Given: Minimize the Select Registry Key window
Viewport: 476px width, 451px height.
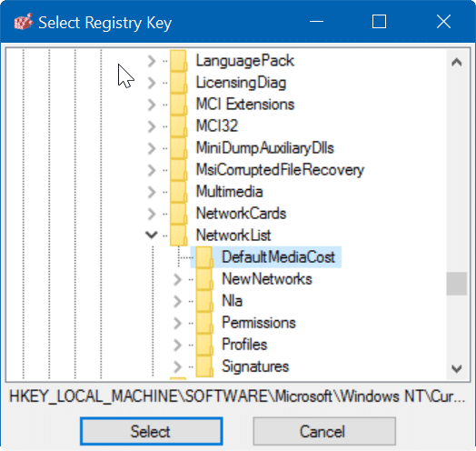Looking at the screenshot, I should pos(316,22).
